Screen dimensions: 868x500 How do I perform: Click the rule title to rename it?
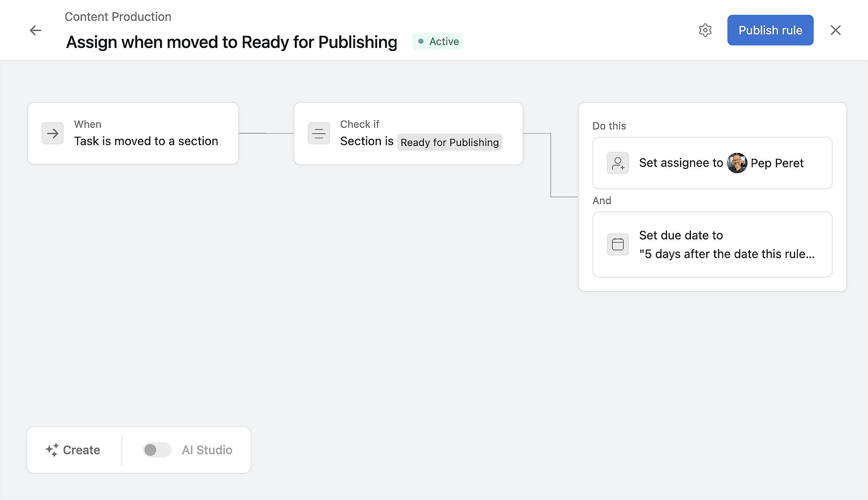click(231, 42)
